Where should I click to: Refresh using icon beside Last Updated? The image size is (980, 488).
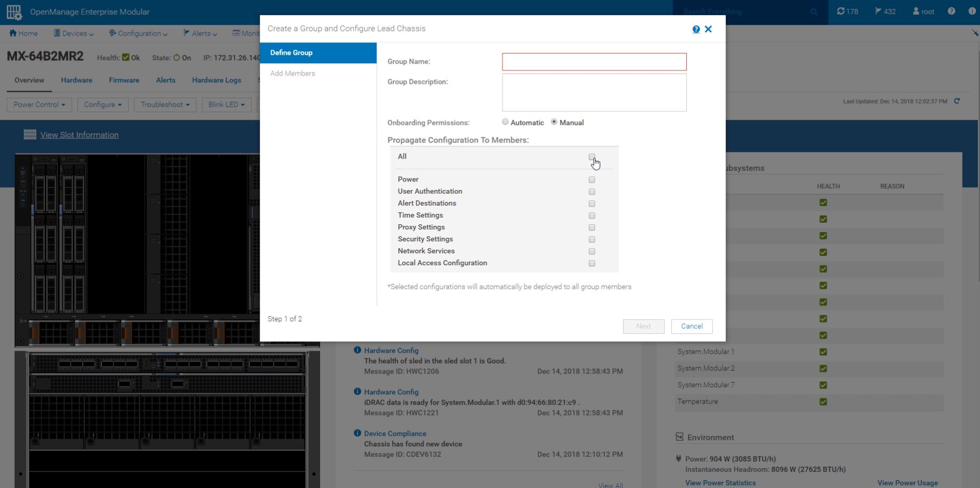coord(957,101)
